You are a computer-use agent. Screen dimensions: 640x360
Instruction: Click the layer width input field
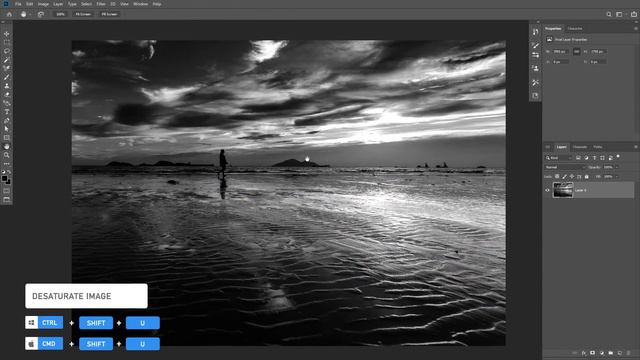pos(560,51)
